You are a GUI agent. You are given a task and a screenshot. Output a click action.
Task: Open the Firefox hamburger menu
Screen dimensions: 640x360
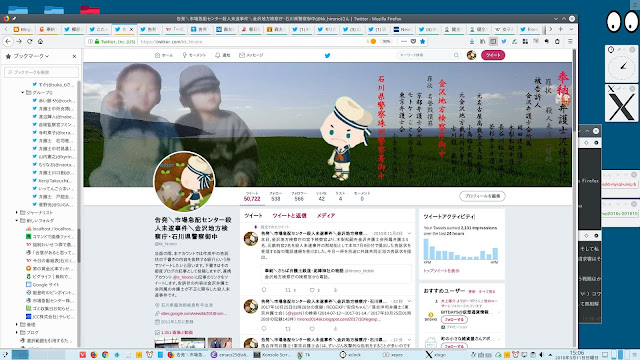click(570, 41)
